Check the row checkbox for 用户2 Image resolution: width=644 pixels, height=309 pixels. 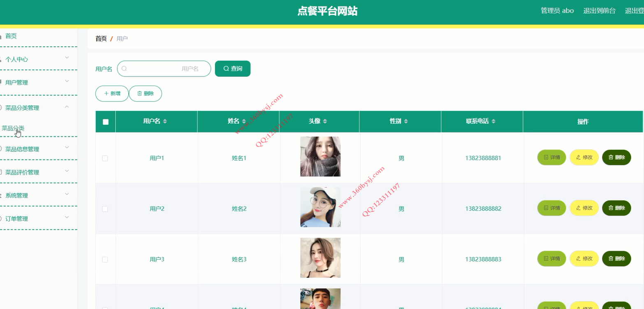[105, 209]
